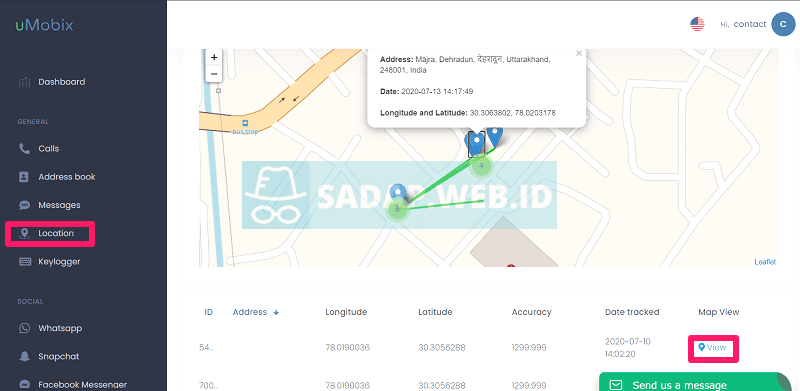The width and height of the screenshot is (800, 391).
Task: Open the Dashboard menu item
Action: click(x=62, y=82)
